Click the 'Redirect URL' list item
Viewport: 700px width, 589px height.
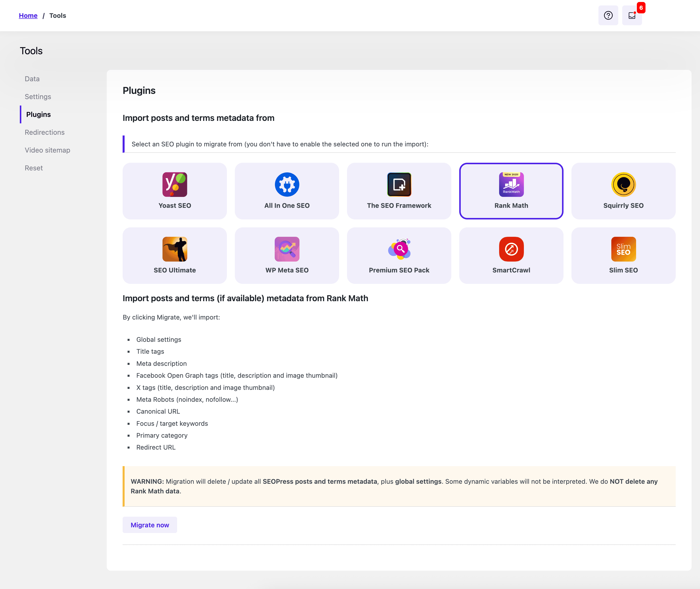point(156,447)
